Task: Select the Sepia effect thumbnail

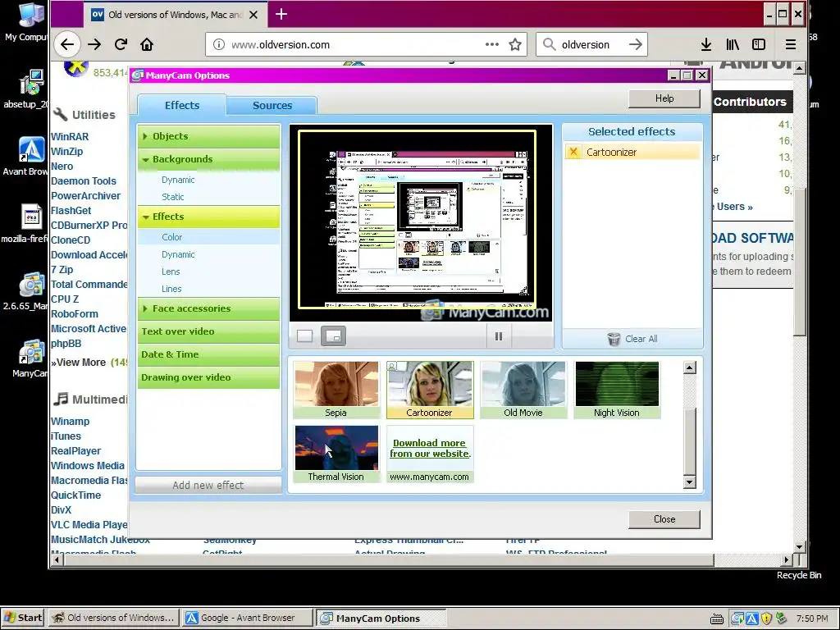Action: (x=336, y=390)
